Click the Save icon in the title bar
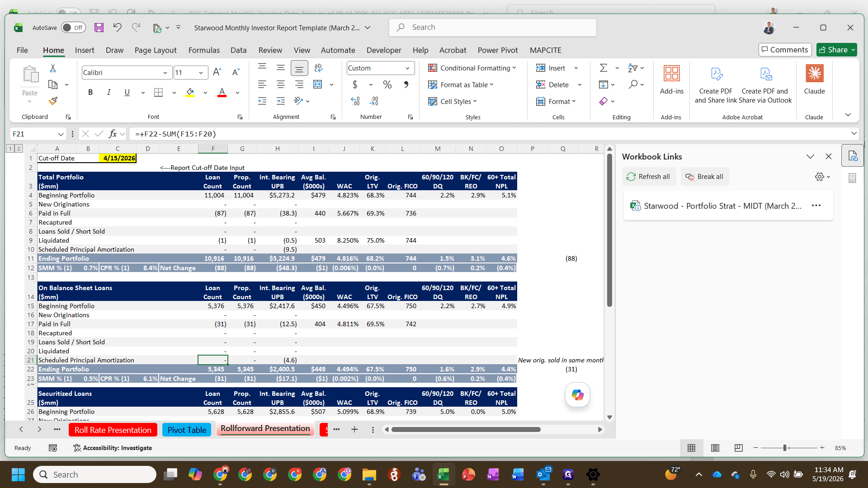 (x=99, y=28)
